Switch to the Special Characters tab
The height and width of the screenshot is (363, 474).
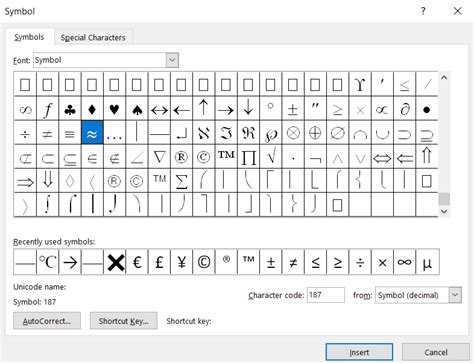click(x=93, y=38)
